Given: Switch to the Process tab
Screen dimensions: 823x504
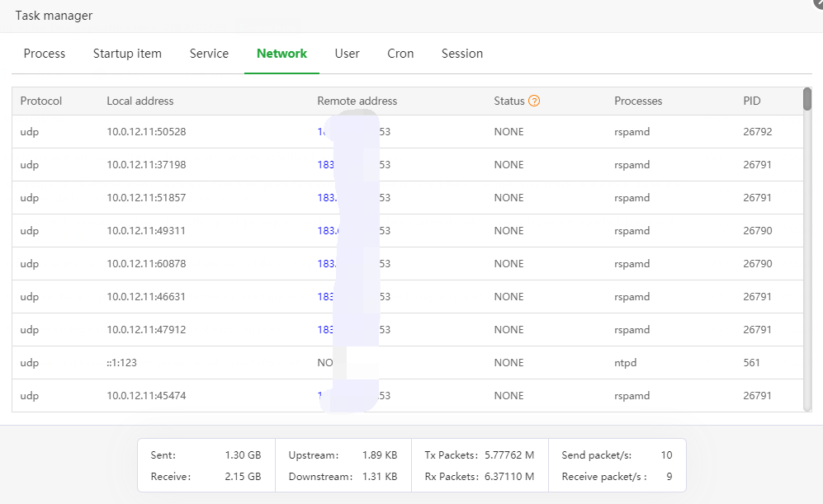Looking at the screenshot, I should (x=45, y=54).
